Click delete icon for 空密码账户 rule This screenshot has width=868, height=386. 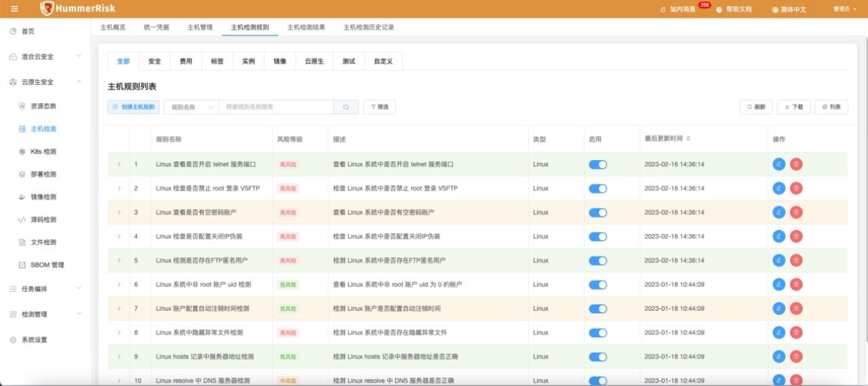796,212
